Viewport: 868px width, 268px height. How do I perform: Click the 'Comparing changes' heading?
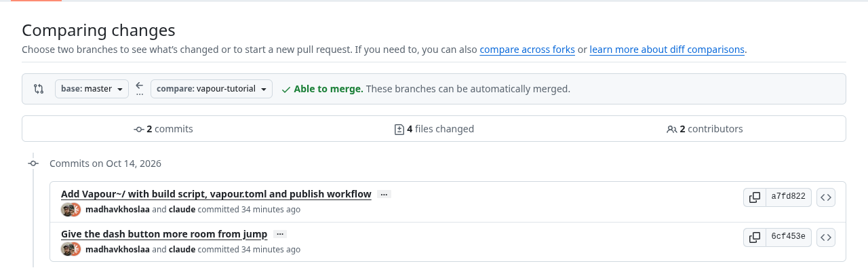98,30
